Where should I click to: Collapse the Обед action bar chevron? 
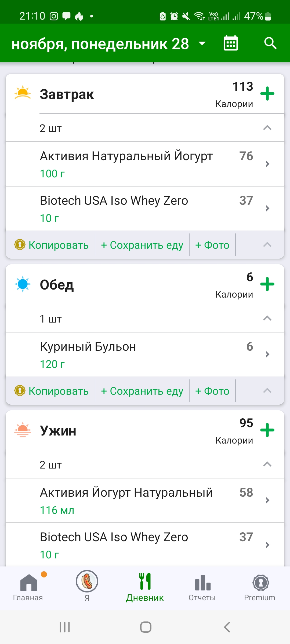pyautogui.click(x=267, y=391)
